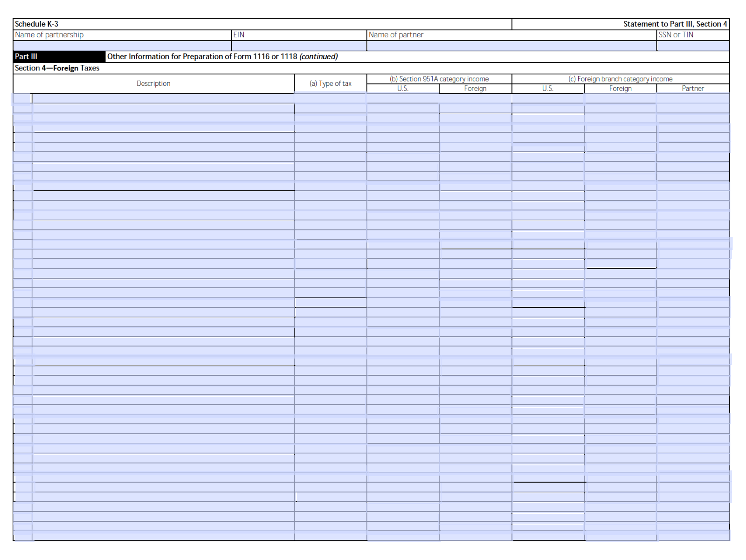Click first row Foreign branch Partner cell
The image size is (746, 560).
click(x=693, y=98)
